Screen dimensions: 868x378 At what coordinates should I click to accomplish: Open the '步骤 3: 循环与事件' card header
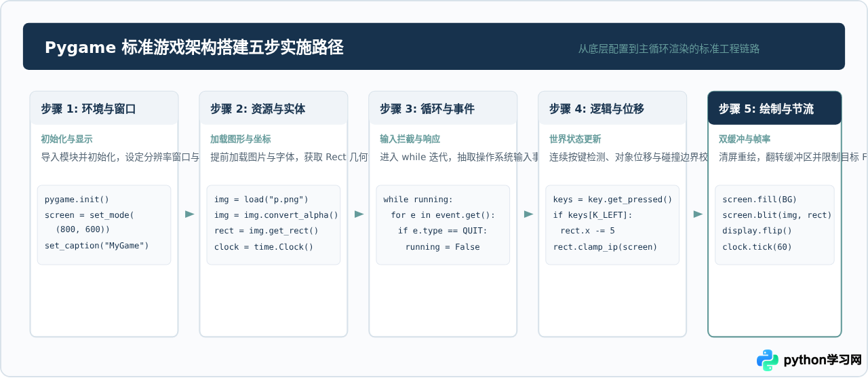(443, 109)
